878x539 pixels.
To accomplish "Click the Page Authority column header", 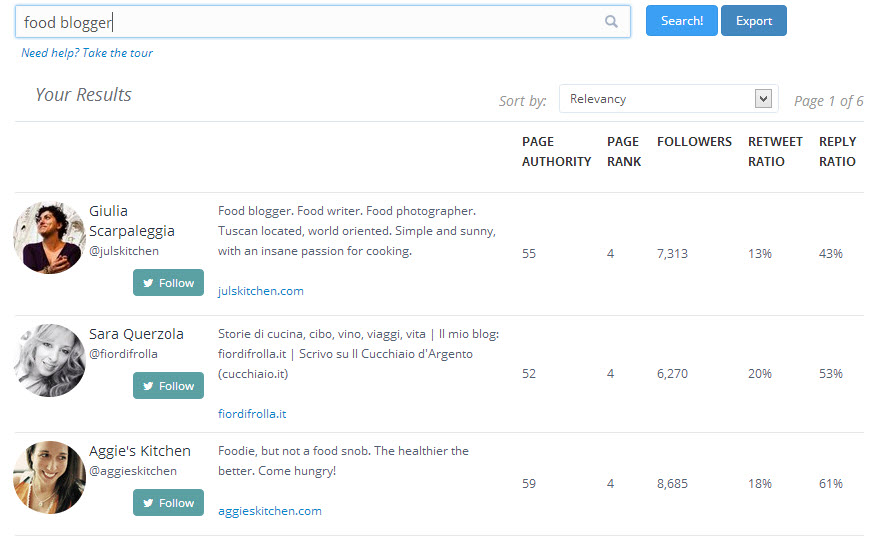I will pyautogui.click(x=556, y=151).
